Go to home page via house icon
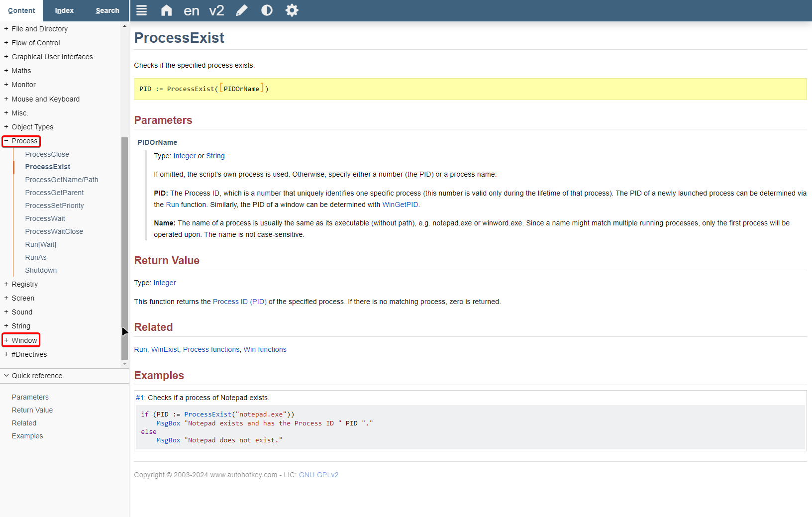The image size is (812, 517). click(167, 10)
